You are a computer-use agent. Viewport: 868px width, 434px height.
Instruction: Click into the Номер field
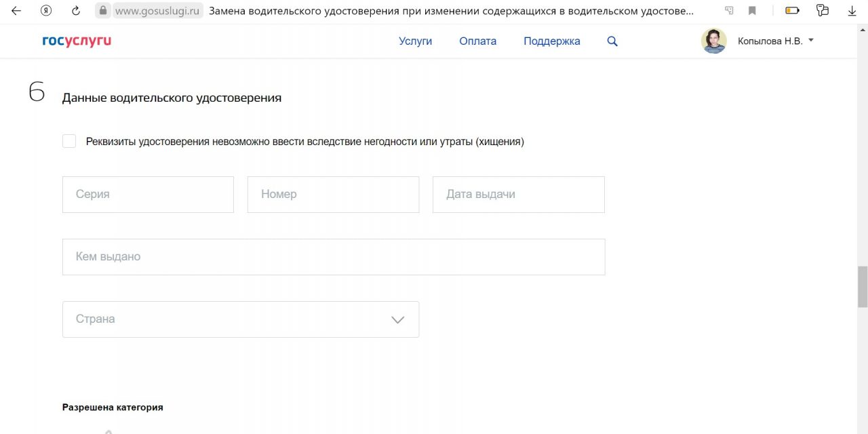pos(333,195)
